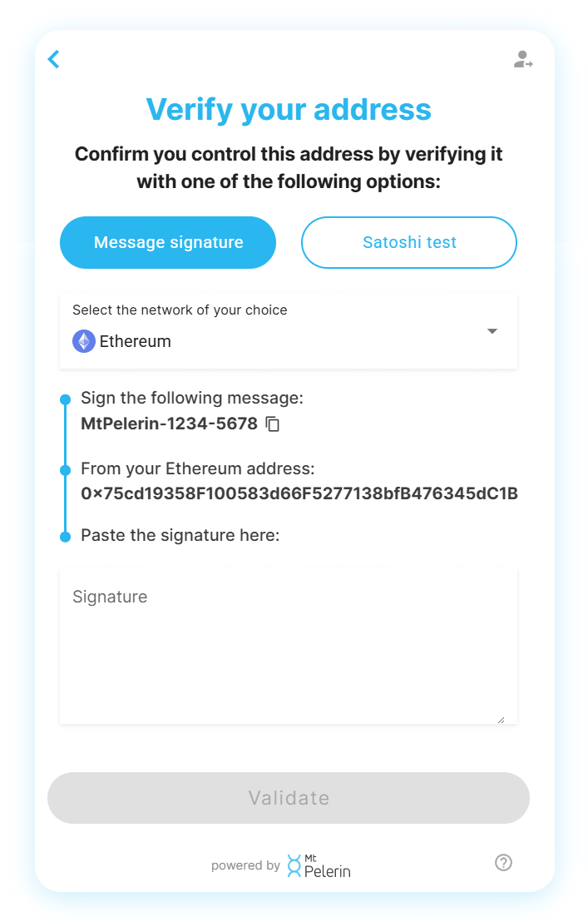Click the 'powered by Mt Pelerin' link
The height and width of the screenshot is (922, 588).
coord(280,865)
